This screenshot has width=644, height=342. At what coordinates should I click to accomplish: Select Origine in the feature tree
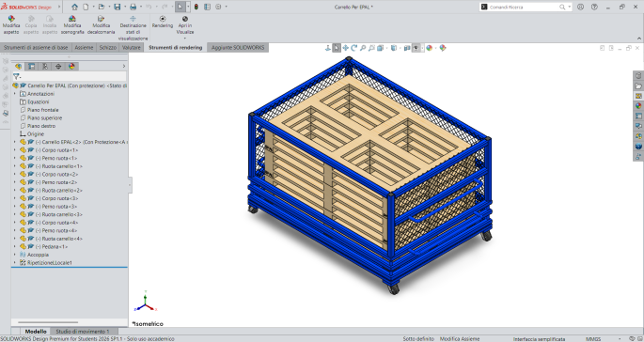point(36,134)
